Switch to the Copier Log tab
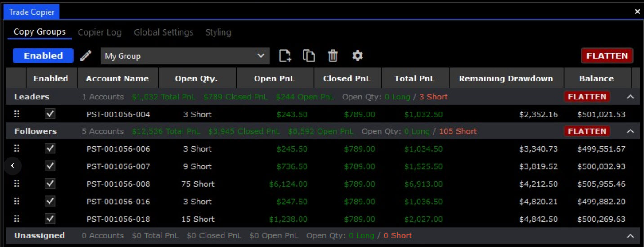The height and width of the screenshot is (247, 644). (x=99, y=32)
